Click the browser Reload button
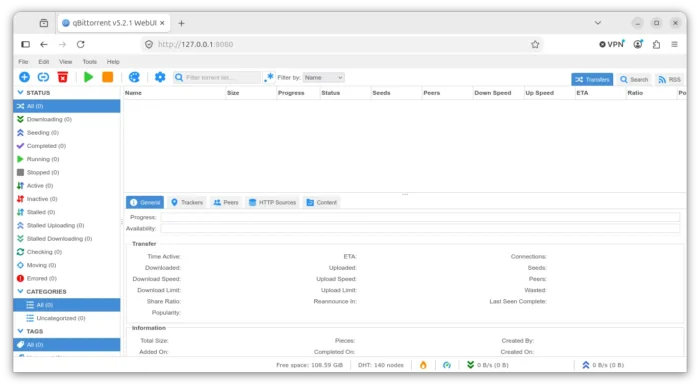The width and height of the screenshot is (700, 387). pyautogui.click(x=80, y=44)
